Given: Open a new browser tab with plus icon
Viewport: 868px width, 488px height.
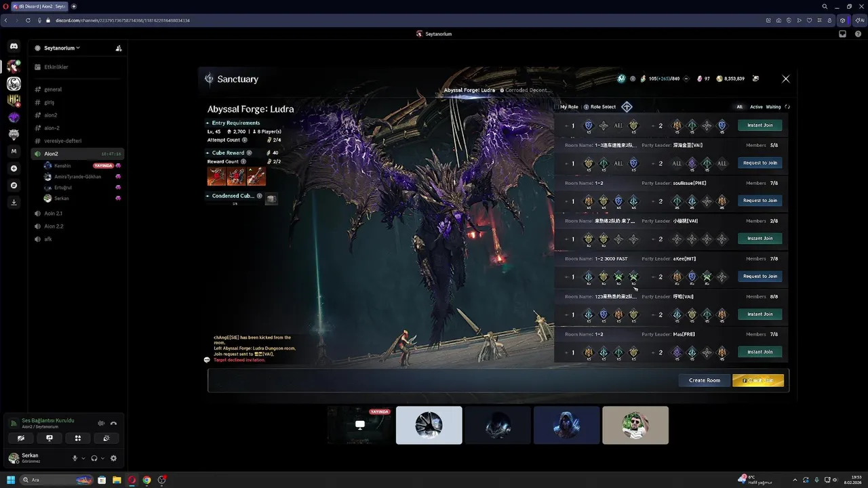Looking at the screenshot, I should click(x=74, y=6).
